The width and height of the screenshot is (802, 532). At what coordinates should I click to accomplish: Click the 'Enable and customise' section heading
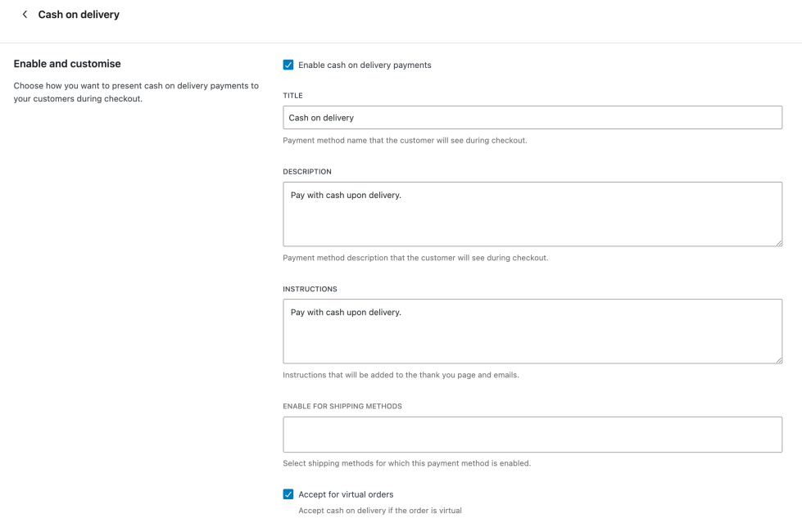67,64
